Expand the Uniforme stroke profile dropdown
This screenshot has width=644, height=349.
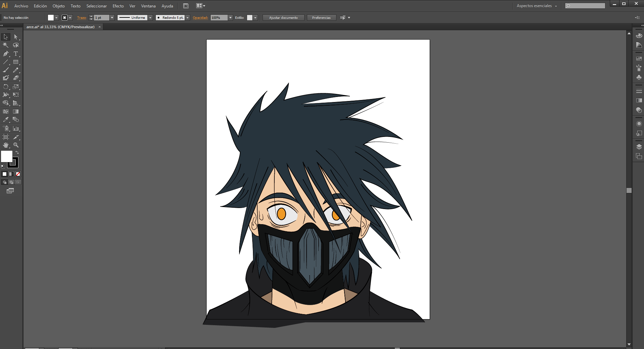point(150,18)
